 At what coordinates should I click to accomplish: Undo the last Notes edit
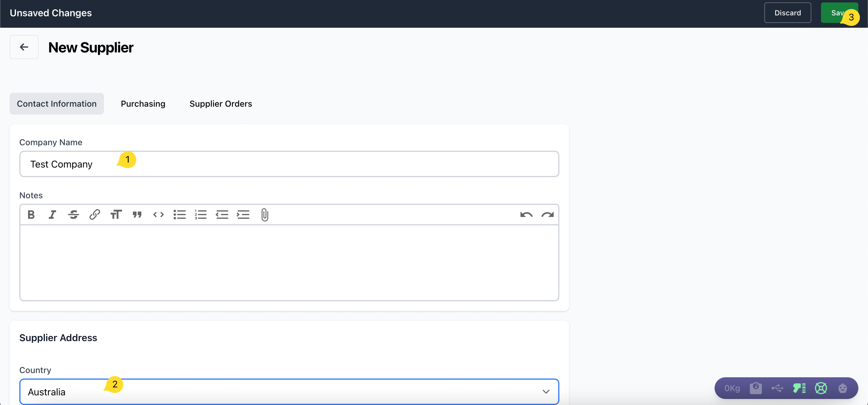(x=526, y=215)
